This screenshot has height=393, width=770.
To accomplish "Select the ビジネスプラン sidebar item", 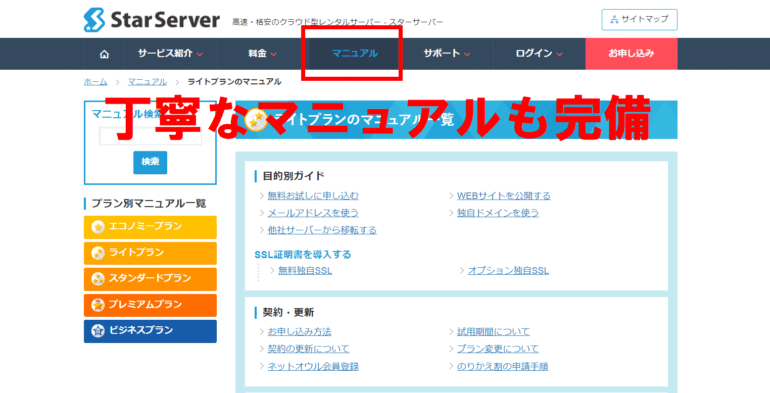I will [x=150, y=331].
